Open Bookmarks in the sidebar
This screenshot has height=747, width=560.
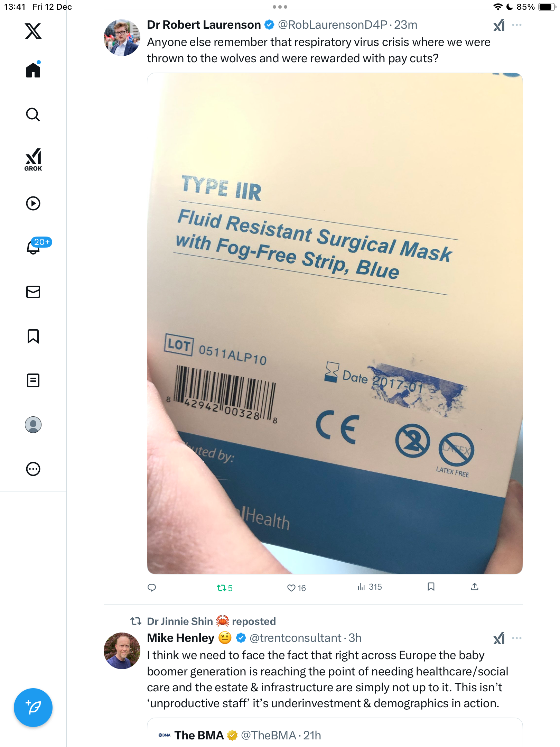33,336
